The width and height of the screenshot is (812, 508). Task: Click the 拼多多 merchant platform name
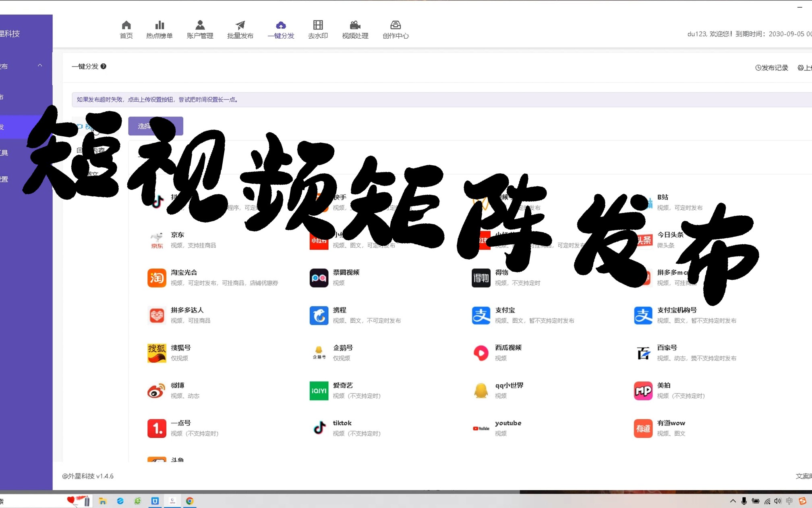tap(673, 272)
